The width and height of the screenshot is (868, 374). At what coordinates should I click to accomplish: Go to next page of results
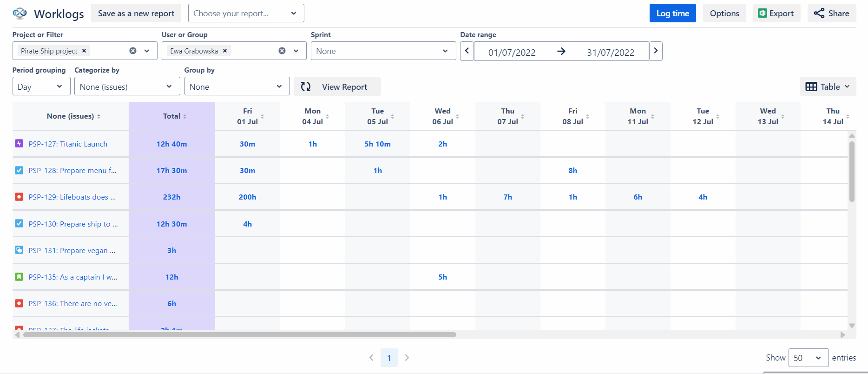[407, 358]
